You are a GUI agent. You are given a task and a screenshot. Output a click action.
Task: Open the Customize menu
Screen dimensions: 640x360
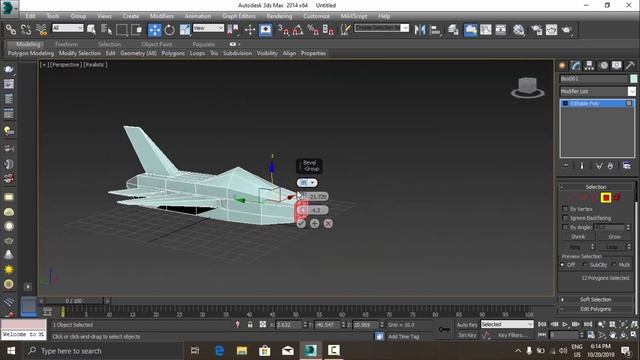[x=316, y=16]
